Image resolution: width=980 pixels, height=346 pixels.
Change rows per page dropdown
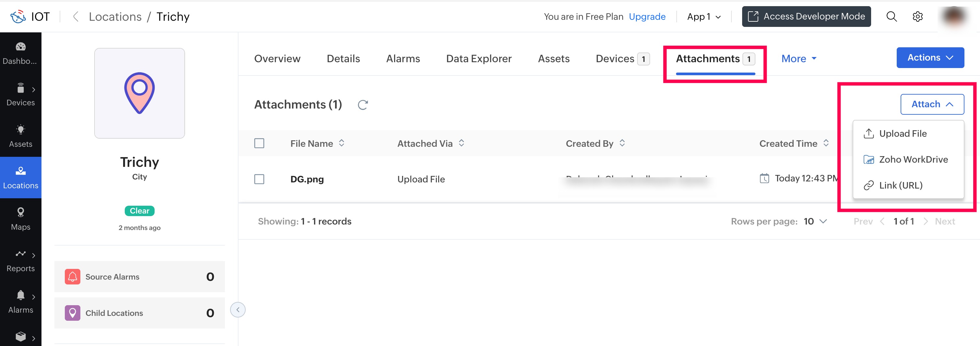[815, 221]
